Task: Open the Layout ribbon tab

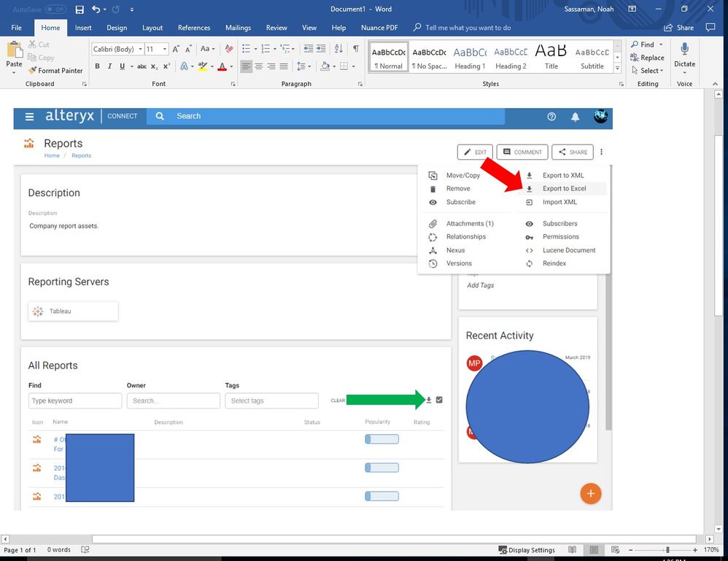Action: [x=152, y=28]
